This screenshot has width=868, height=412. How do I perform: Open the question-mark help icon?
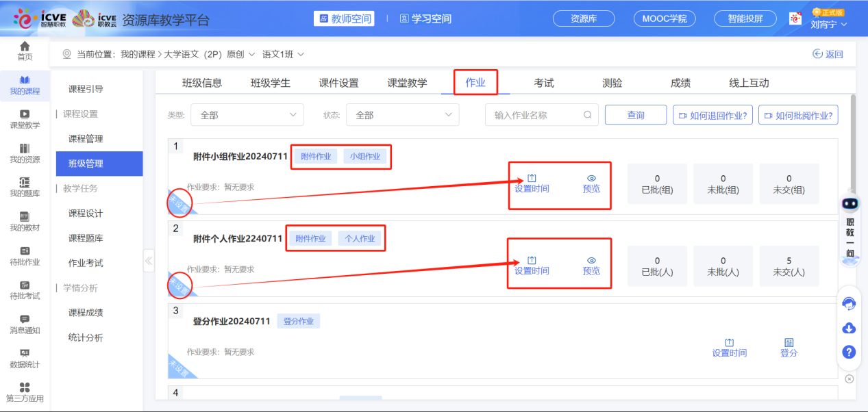click(849, 352)
